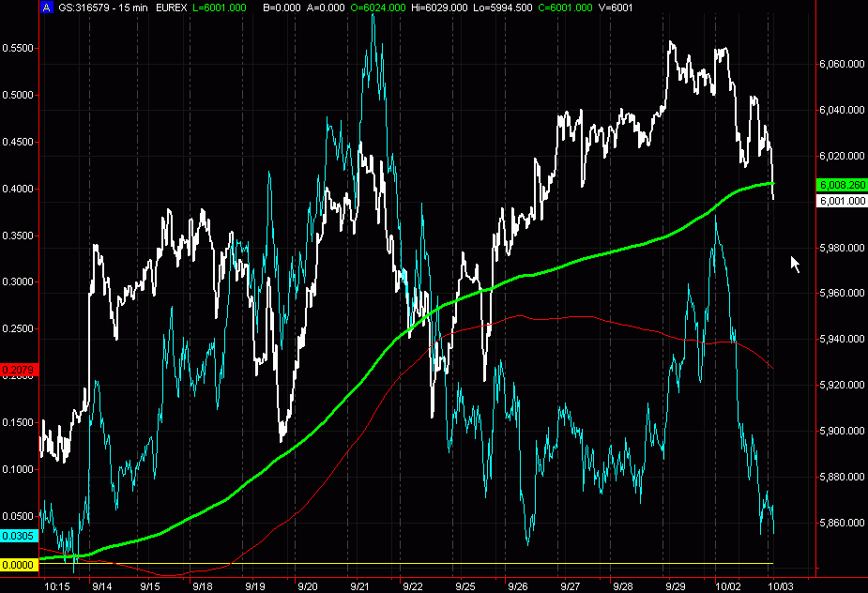Click the '10/02' date axis label
This screenshot has height=593, width=868.
728,586
